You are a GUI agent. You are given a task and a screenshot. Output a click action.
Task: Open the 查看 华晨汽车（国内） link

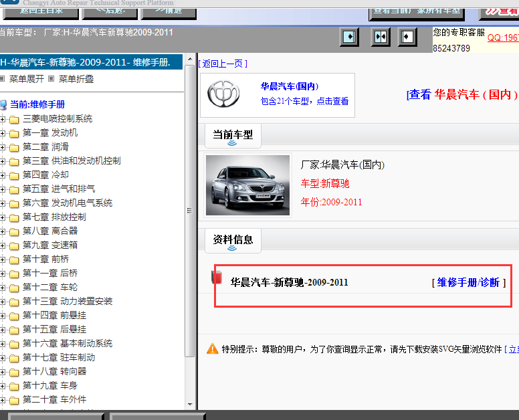click(463, 95)
